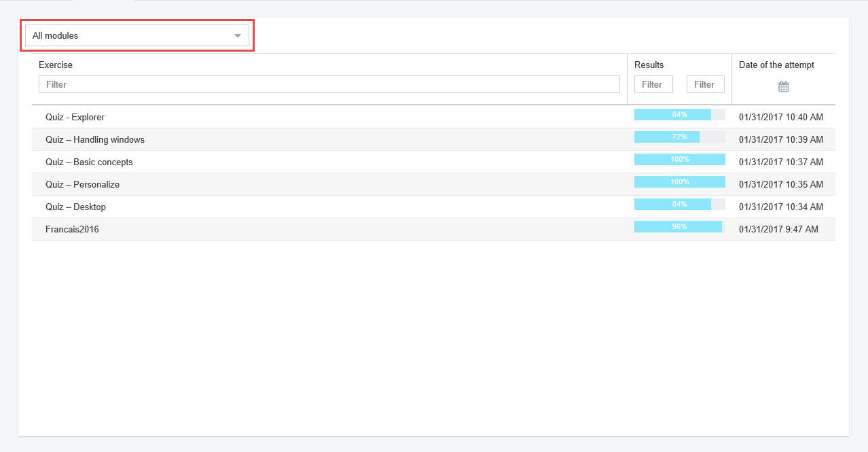Click the Exercise filter text field
This screenshot has width=868, height=452.
tap(329, 84)
